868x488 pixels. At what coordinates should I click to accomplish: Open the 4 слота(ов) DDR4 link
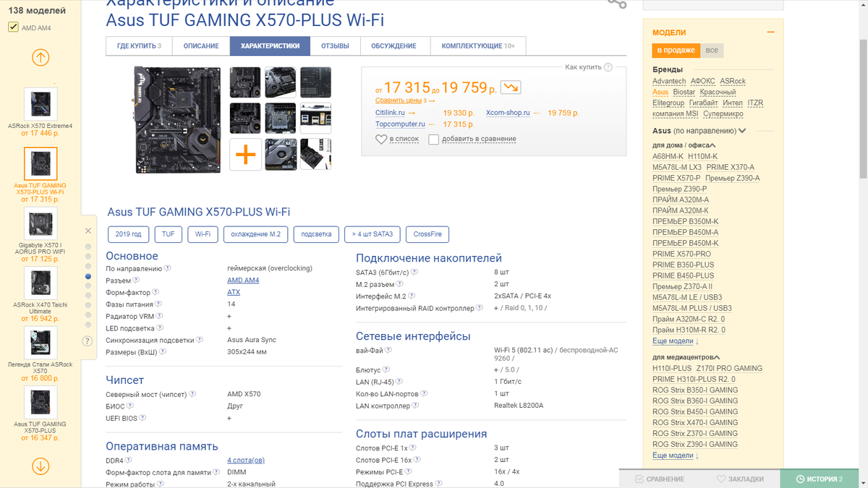(x=246, y=460)
